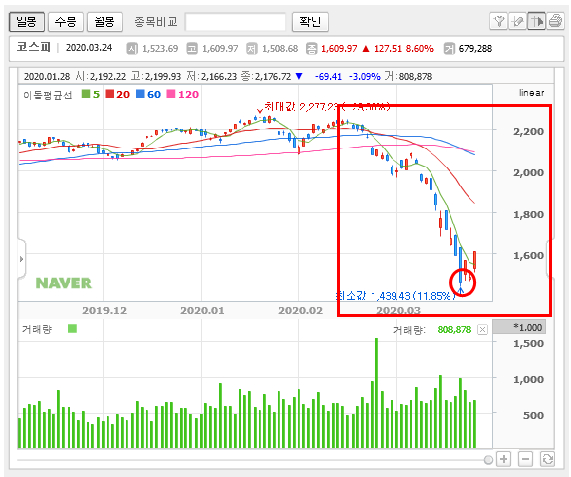The image size is (571, 477).
Task: Click the 1,600 price axis label
Action: tap(528, 256)
